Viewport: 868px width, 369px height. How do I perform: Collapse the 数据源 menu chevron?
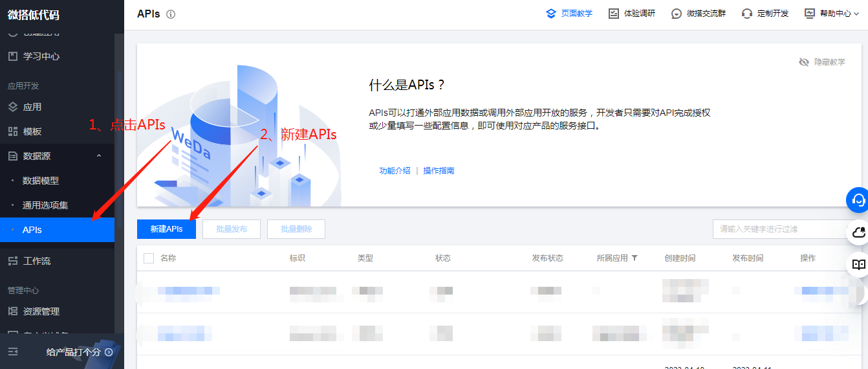point(99,156)
